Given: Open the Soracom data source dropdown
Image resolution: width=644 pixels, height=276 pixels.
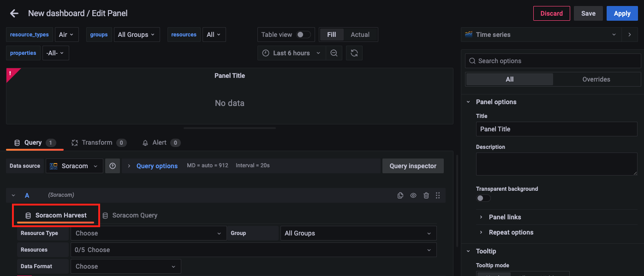Looking at the screenshot, I should (x=74, y=166).
